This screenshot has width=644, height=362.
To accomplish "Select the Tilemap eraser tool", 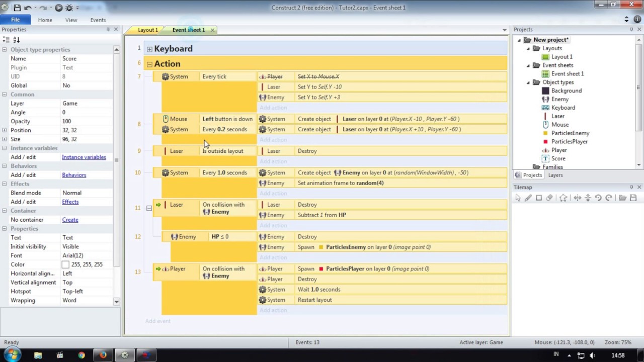I will (x=549, y=198).
